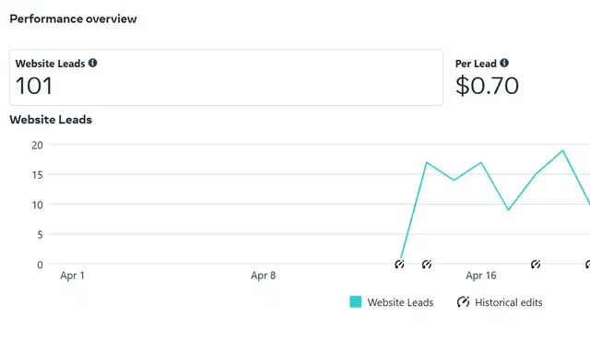Click the Apr 16 axis date label
The width and height of the screenshot is (590, 364).
tap(481, 276)
